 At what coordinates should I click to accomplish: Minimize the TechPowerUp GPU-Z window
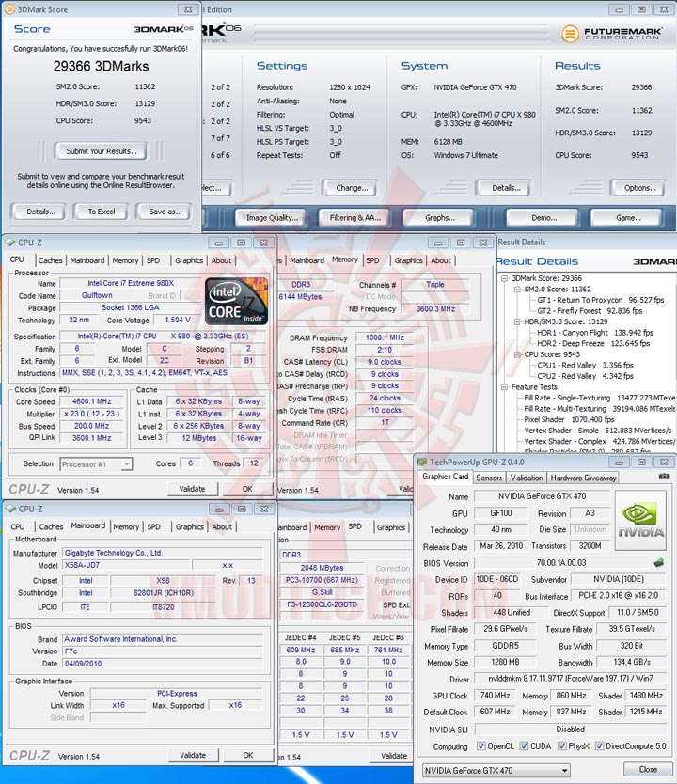[619, 462]
